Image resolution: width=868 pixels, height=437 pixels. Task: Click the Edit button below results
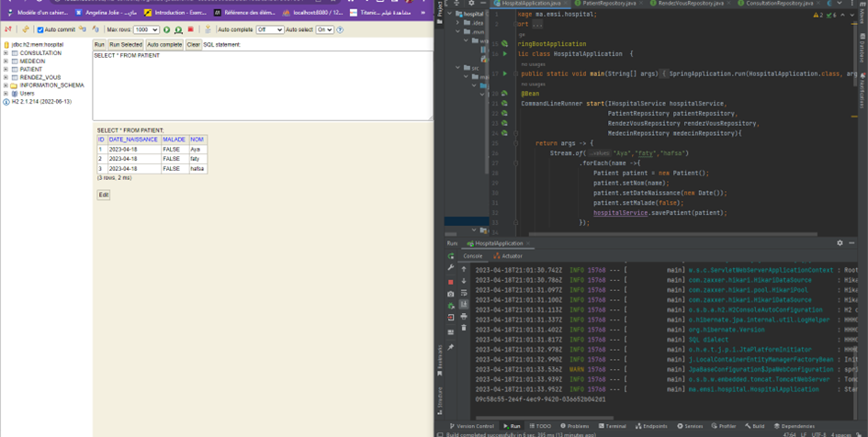pos(104,195)
